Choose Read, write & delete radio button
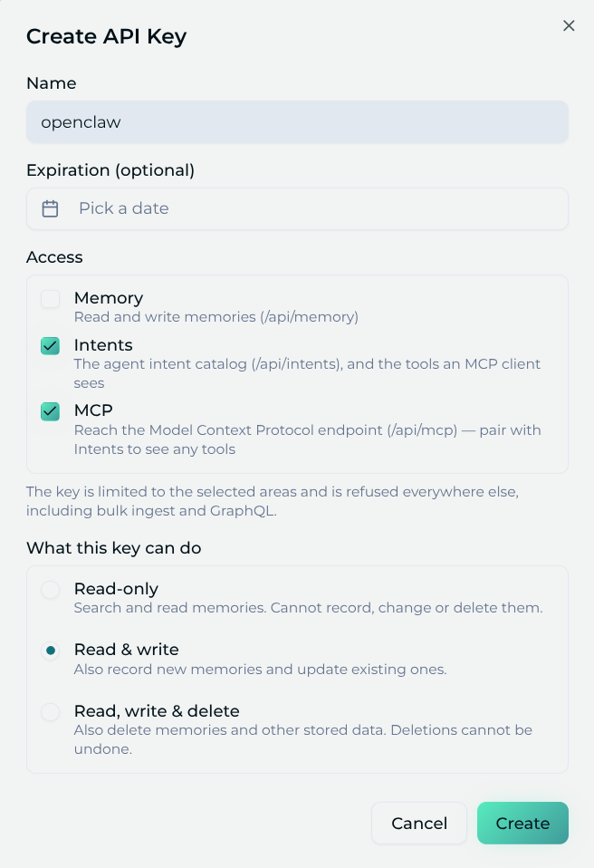 pyautogui.click(x=51, y=712)
